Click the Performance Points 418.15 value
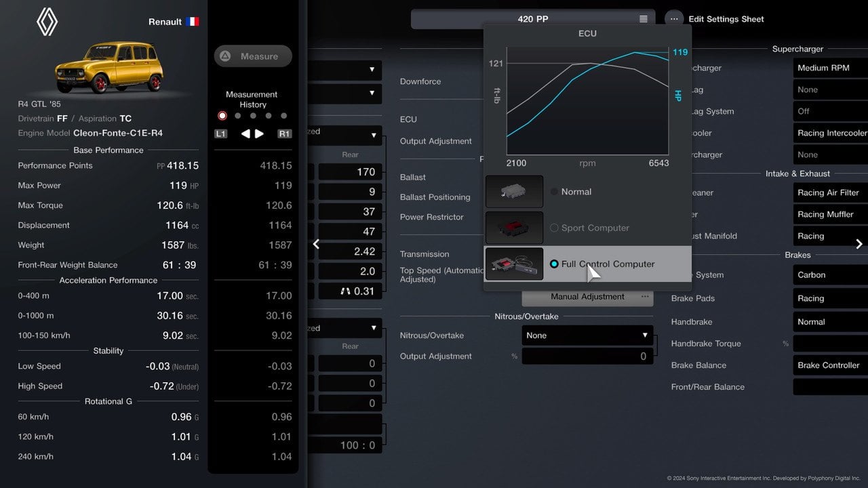The height and width of the screenshot is (488, 868). (182, 165)
